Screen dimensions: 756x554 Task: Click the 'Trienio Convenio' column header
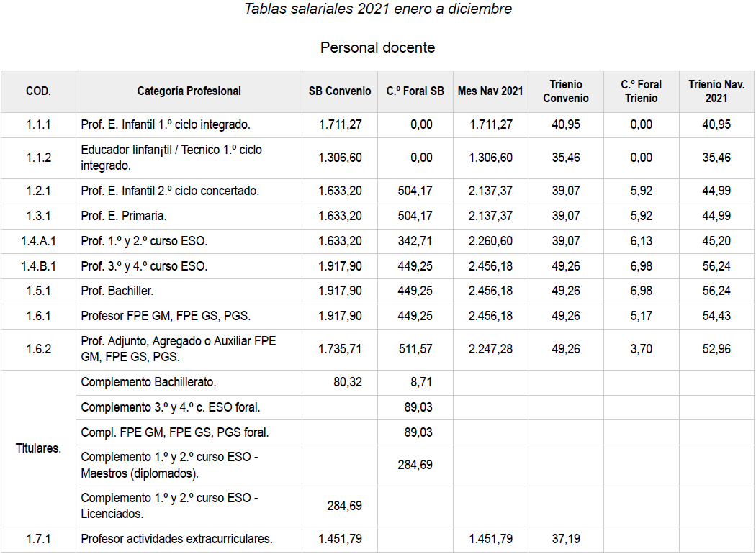[565, 91]
